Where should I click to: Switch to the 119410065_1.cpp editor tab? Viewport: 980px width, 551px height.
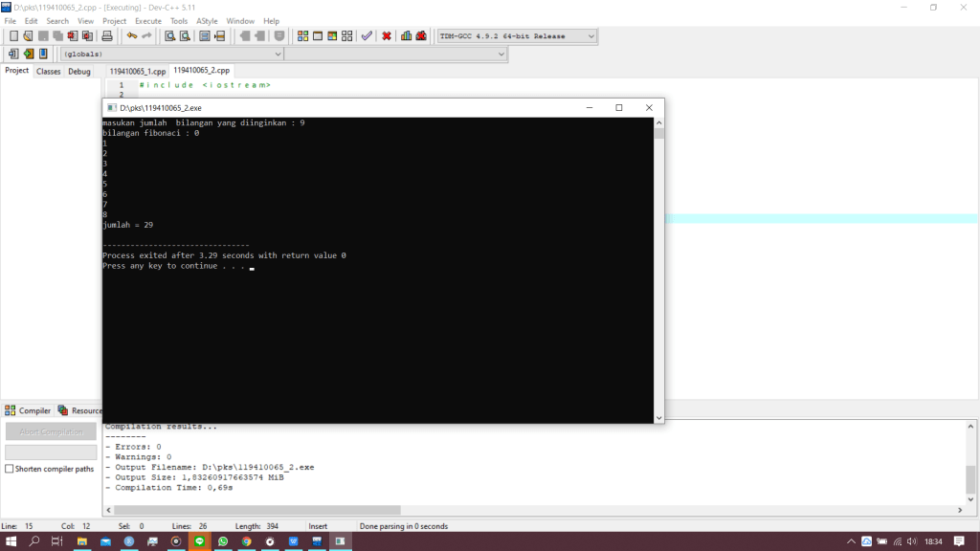click(137, 71)
